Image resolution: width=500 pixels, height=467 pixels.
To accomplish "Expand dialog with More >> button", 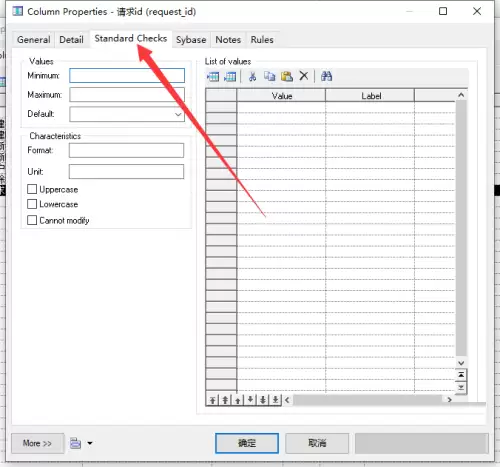I will (37, 443).
